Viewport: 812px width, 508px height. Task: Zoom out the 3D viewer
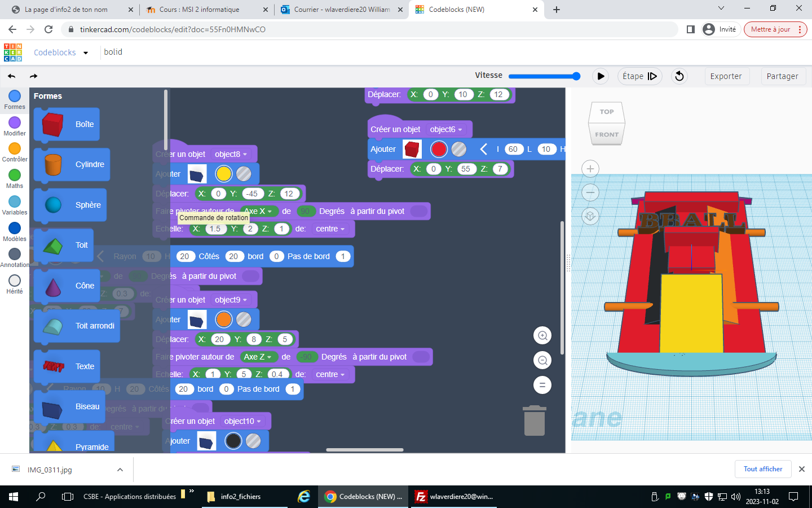click(590, 192)
